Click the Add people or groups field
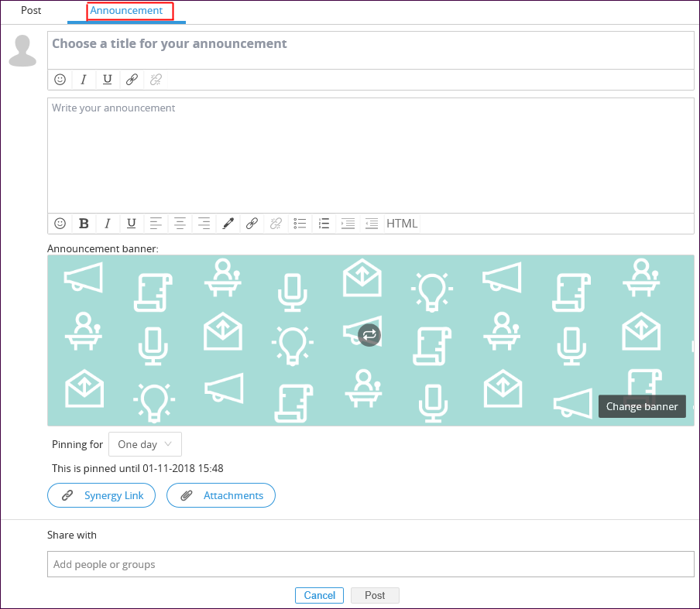Screen dimensions: 700x609 pos(370,564)
